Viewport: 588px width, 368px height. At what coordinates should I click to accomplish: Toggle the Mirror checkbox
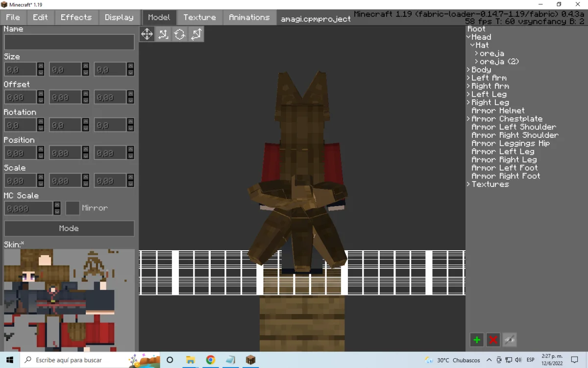pos(73,208)
